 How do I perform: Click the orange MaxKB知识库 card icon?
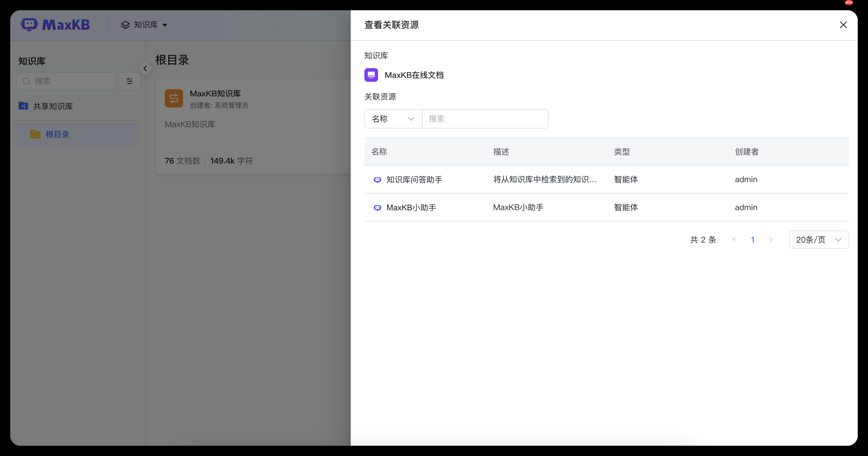tap(174, 98)
